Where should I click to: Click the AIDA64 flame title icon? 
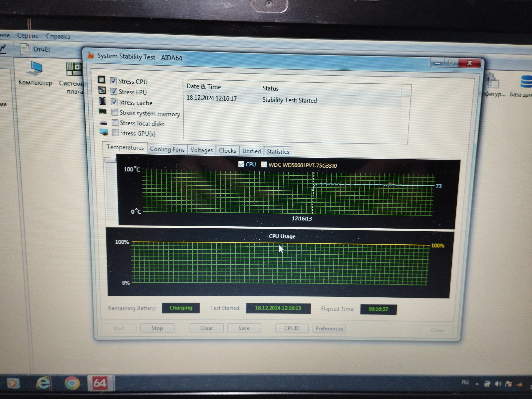[91, 55]
